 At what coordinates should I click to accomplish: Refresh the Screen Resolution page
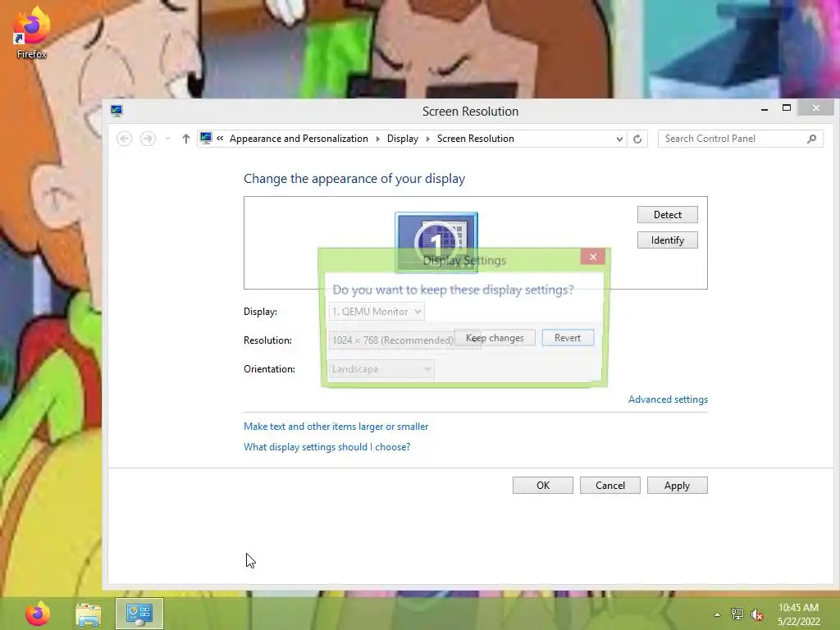637,139
